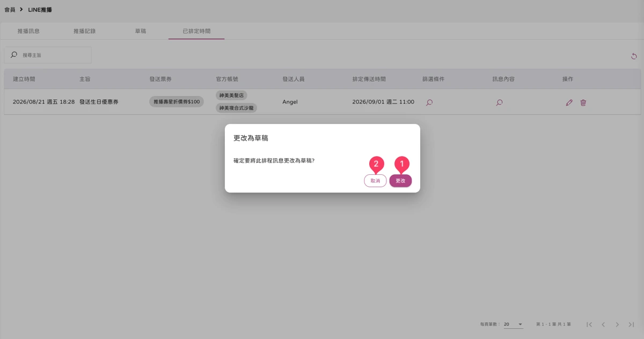Go to the first page

[x=589, y=325]
